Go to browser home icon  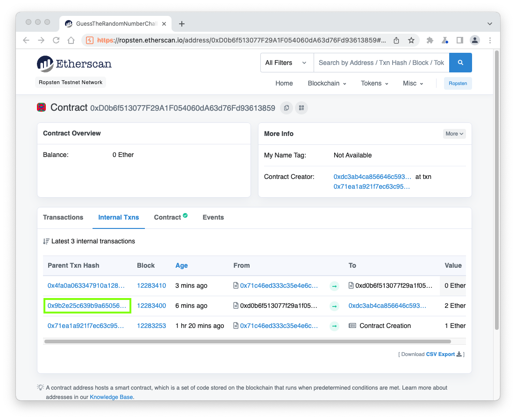pyautogui.click(x=71, y=40)
